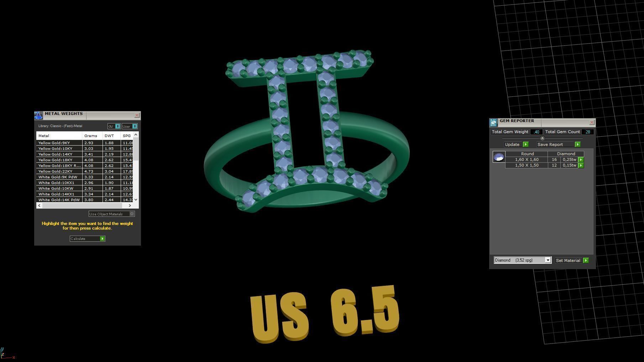Select the Yellow Gold:10KY row
Screen dimensions: 644x362
click(x=85, y=148)
